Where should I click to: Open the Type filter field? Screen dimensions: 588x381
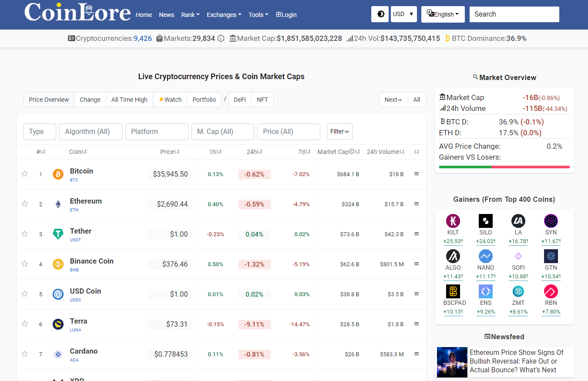pos(40,132)
